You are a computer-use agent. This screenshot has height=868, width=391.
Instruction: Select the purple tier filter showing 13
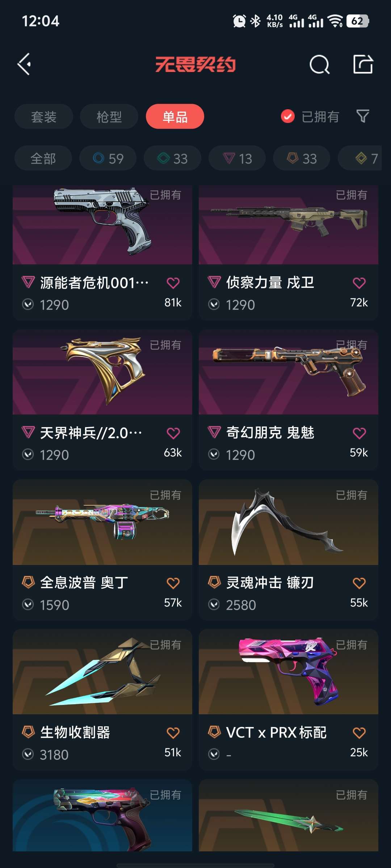[x=237, y=158]
